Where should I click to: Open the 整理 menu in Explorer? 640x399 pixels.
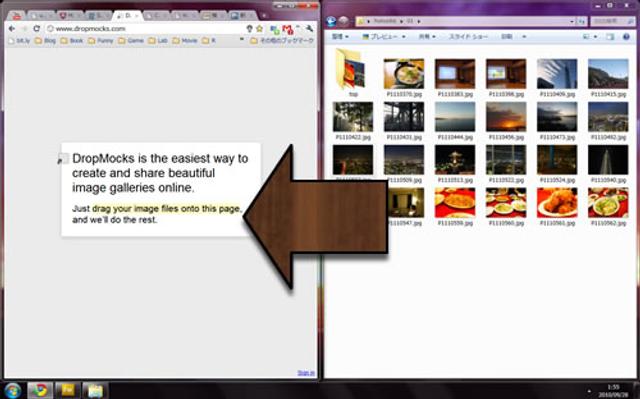pyautogui.click(x=340, y=37)
